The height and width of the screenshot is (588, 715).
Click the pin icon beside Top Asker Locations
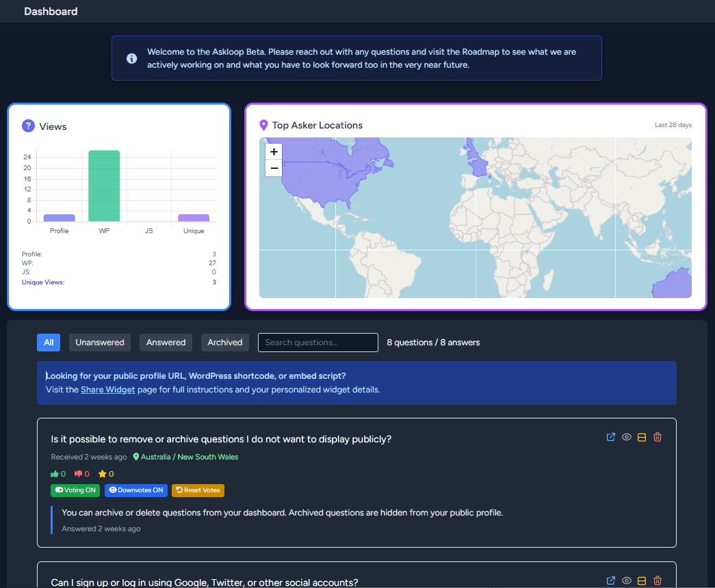coord(264,125)
